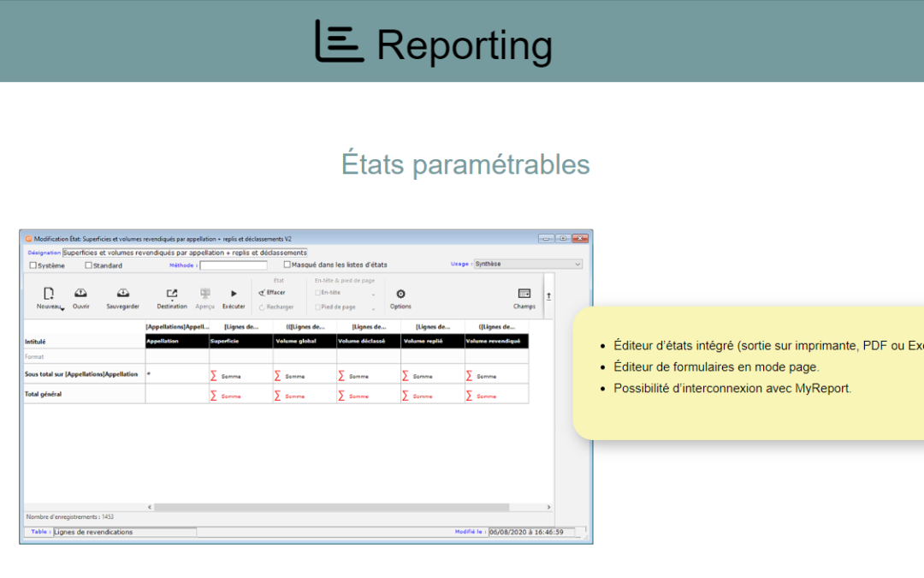Image resolution: width=924 pixels, height=578 pixels.
Task: Click the Méthode input field
Action: (234, 265)
